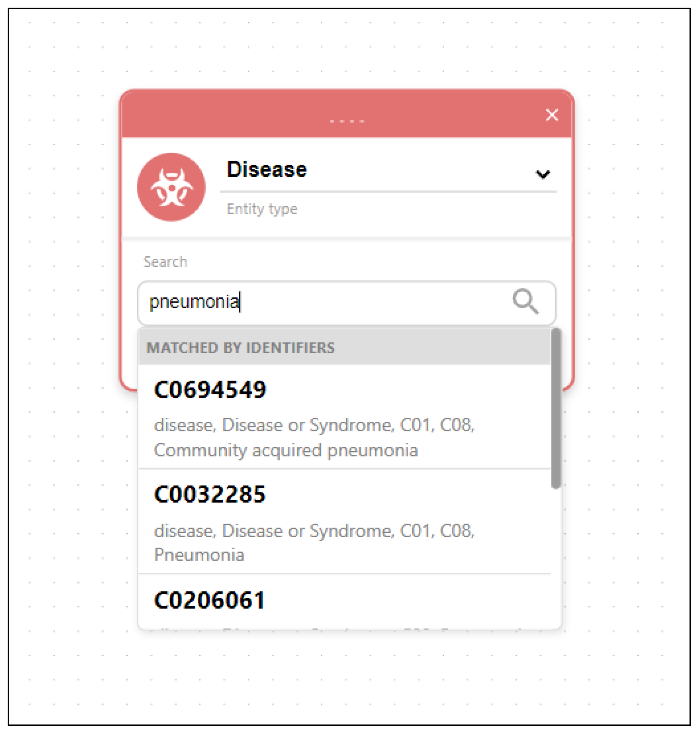Screen dimensions: 700x737
Task: Focus the search field containing pneumonia
Action: pyautogui.click(x=323, y=302)
